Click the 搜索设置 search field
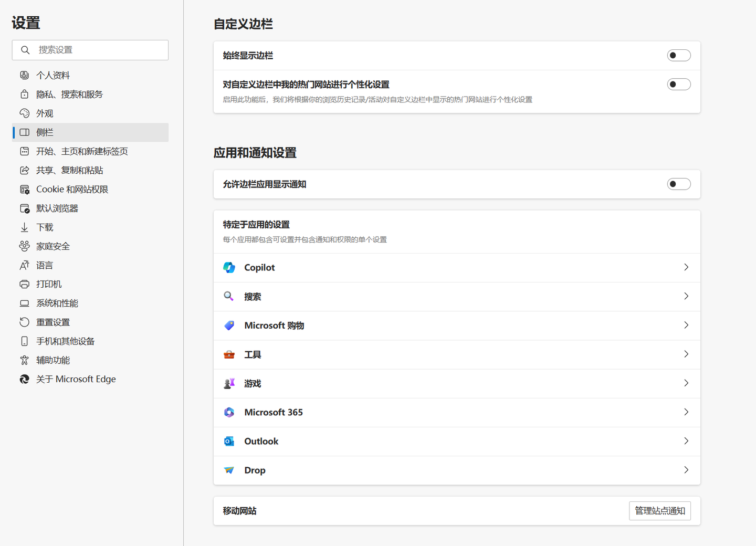 pos(90,50)
